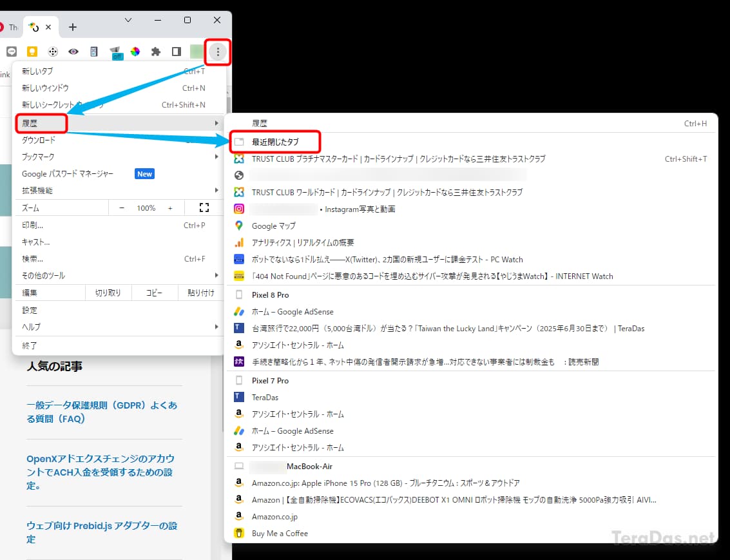Image resolution: width=730 pixels, height=560 pixels.
Task: Increase zoom with the plus button
Action: [x=170, y=208]
